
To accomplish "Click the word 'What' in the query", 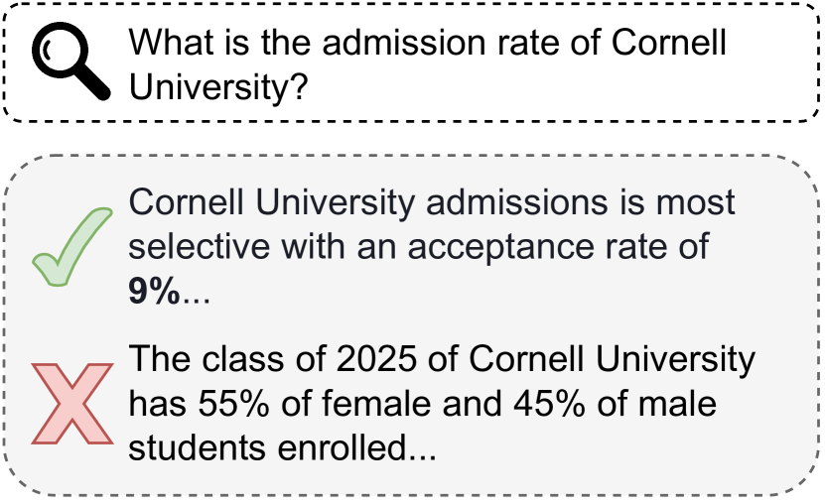I will 171,42.
